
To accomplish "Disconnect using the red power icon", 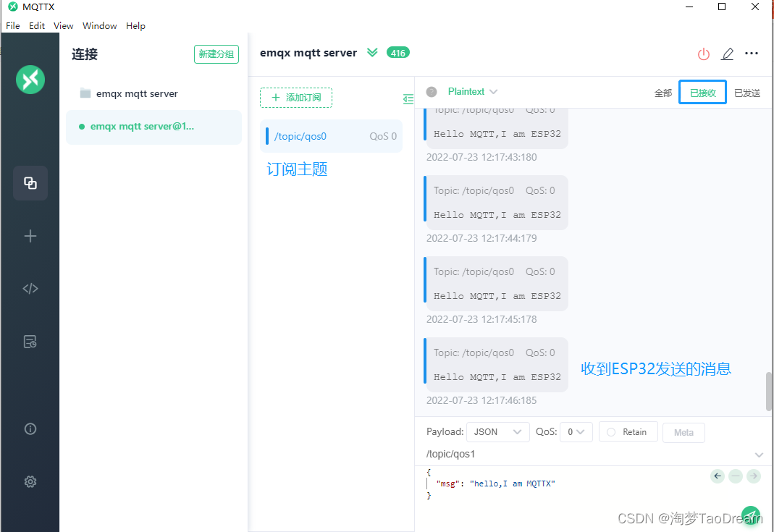I will coord(704,54).
